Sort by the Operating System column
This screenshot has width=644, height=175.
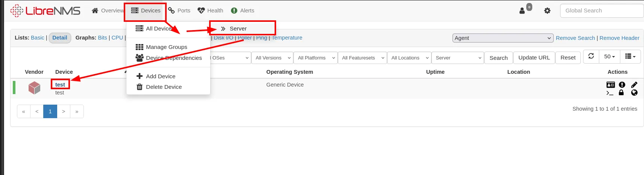(290, 72)
